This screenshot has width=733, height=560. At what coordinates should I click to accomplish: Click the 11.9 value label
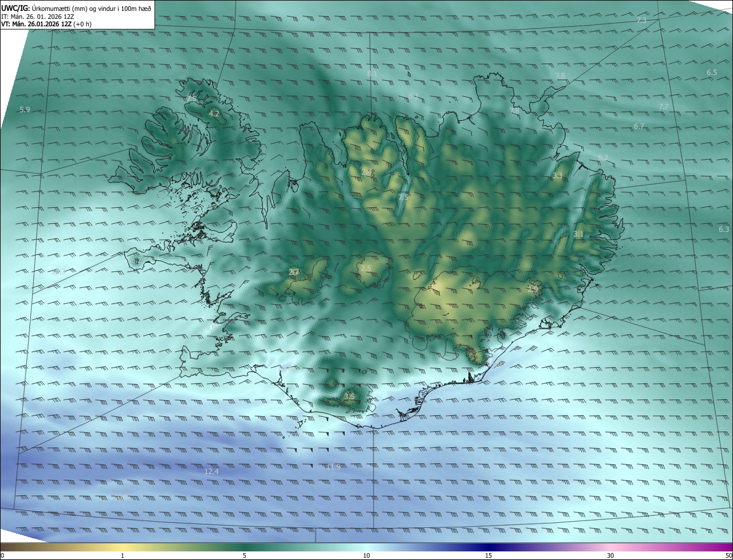point(333,467)
